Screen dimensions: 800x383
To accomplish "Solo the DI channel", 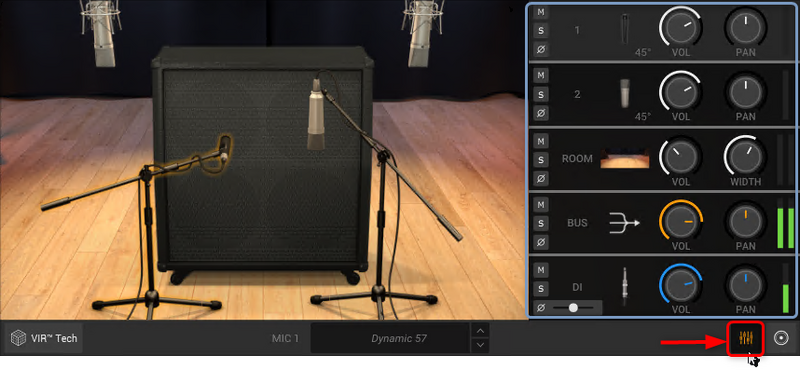I will [x=541, y=289].
